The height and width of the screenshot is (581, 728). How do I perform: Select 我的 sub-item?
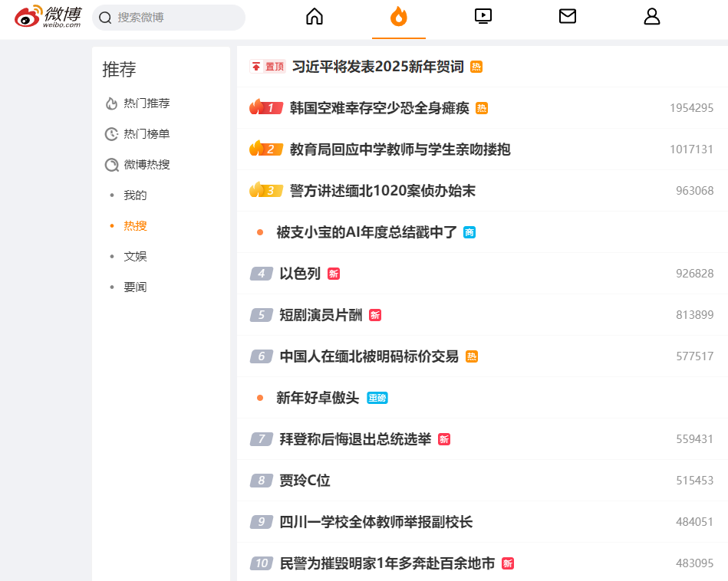click(135, 195)
